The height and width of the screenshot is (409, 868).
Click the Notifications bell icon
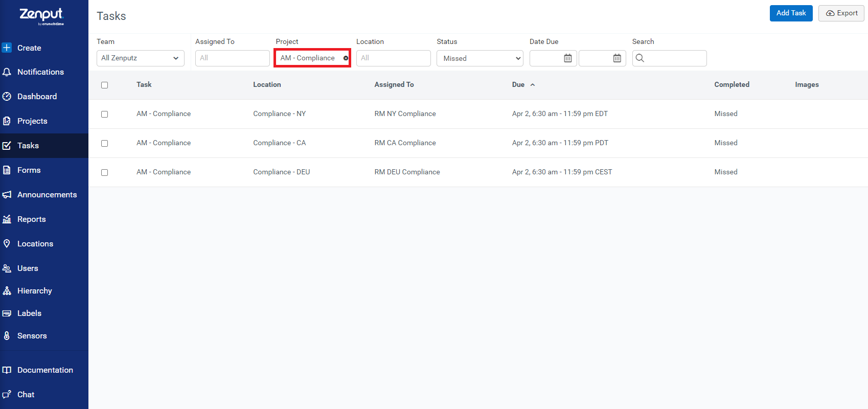coord(7,72)
